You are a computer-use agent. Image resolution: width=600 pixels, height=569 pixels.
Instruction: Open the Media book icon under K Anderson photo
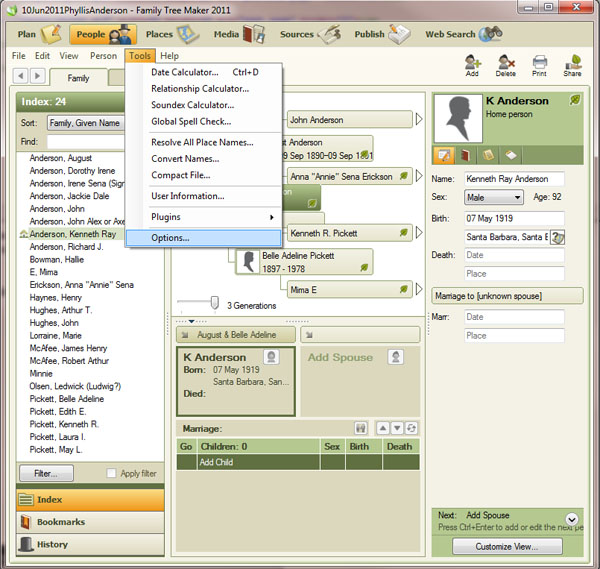point(465,155)
